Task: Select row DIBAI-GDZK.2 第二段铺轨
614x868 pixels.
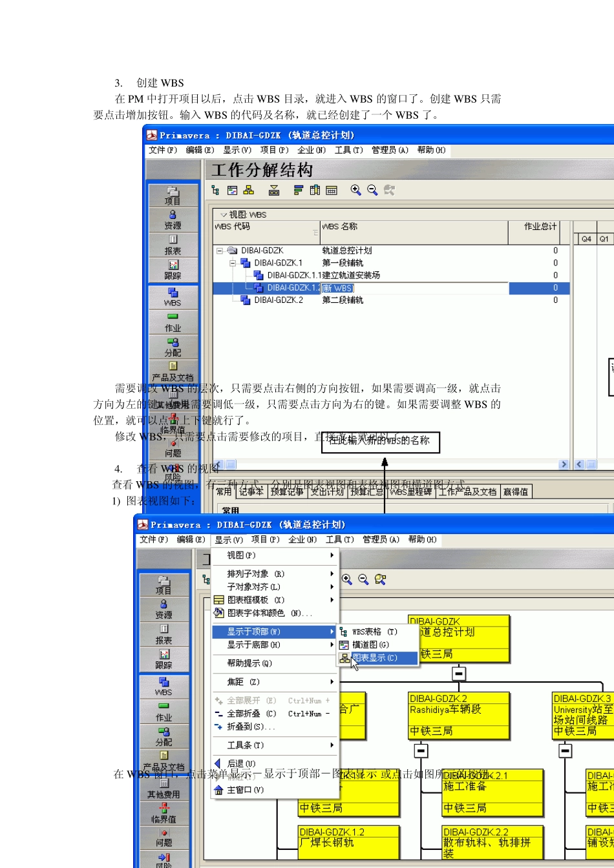Action: click(x=391, y=300)
